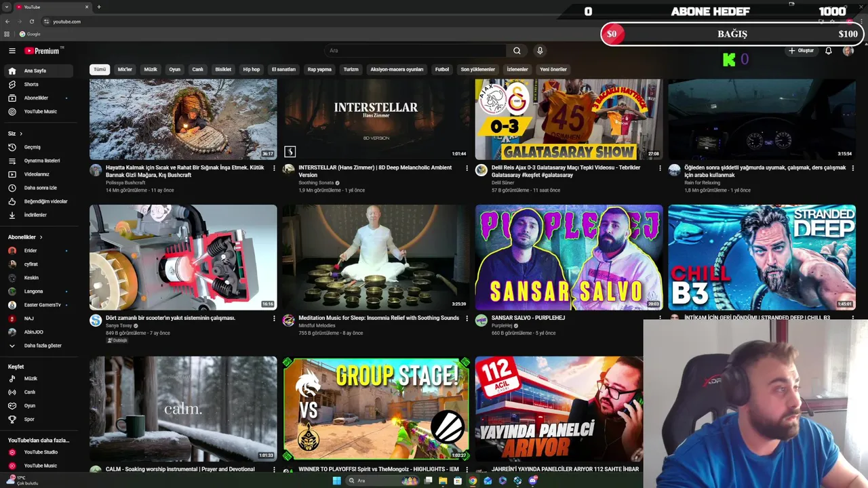Open the calm worship instrumental thumbnail
This screenshot has height=488, width=868.
(x=183, y=409)
